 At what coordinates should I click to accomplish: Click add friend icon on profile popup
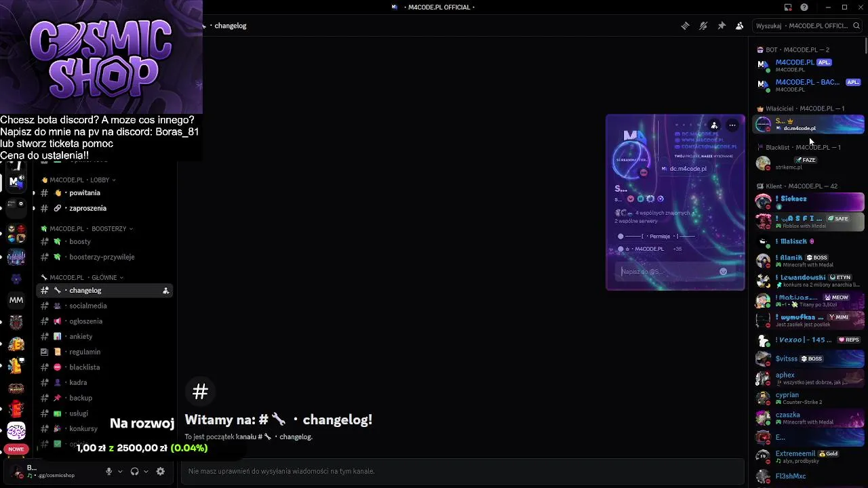[714, 125]
